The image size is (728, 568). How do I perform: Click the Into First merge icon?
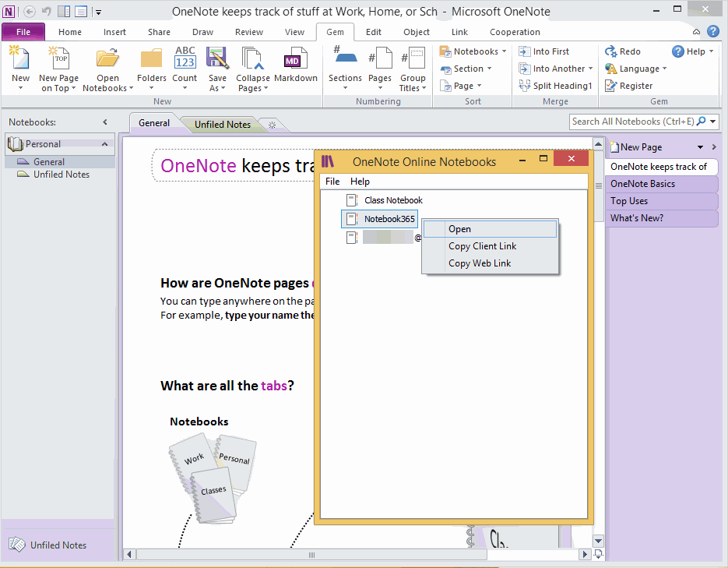524,51
